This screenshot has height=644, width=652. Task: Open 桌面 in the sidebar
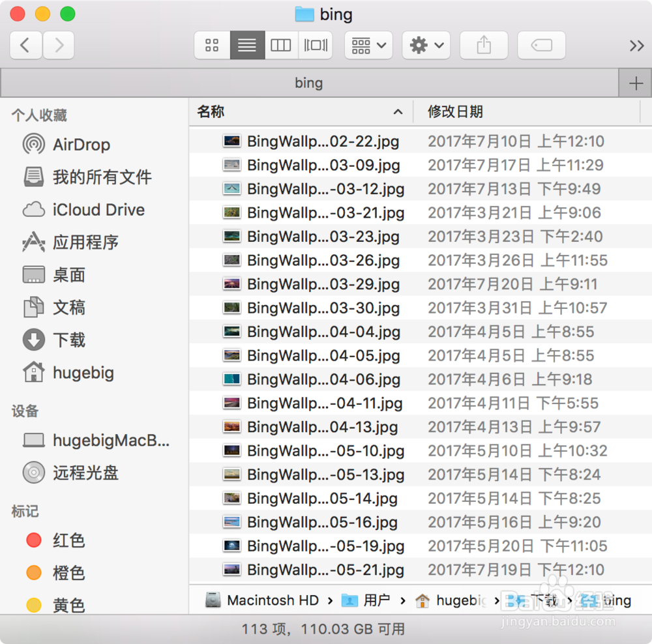coord(54,275)
